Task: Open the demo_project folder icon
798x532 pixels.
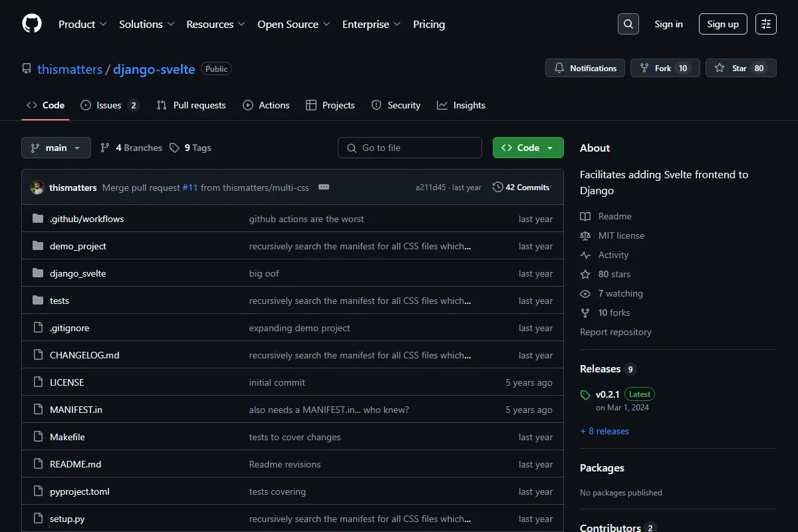Action: pyautogui.click(x=38, y=246)
